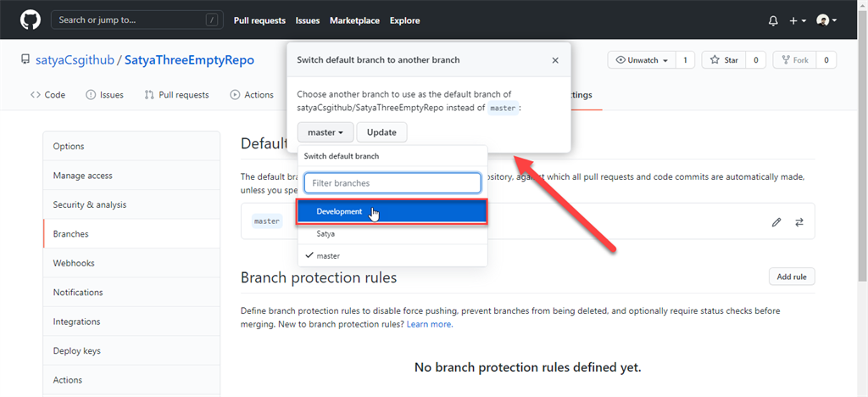The width and height of the screenshot is (868, 397).
Task: Open the master branch dropdown in dialog
Action: (325, 132)
